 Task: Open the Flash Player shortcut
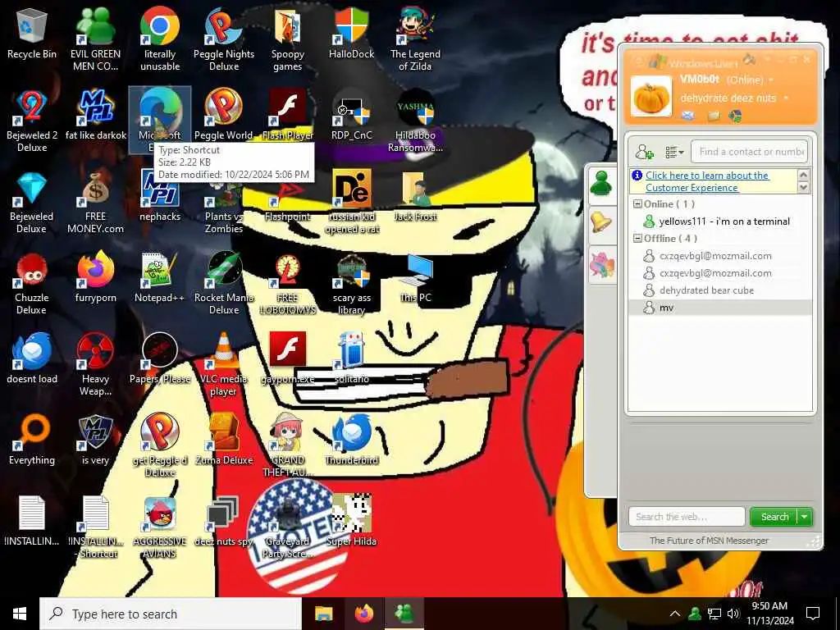(288, 115)
